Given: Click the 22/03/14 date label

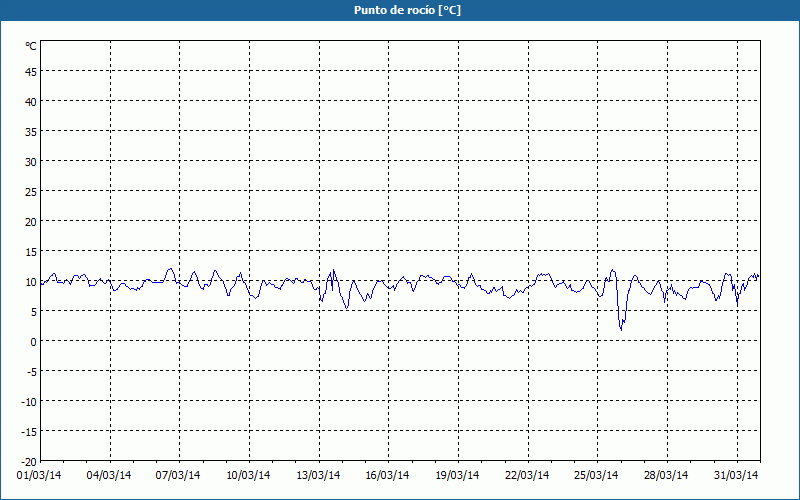Looking at the screenshot, I should tap(527, 475).
